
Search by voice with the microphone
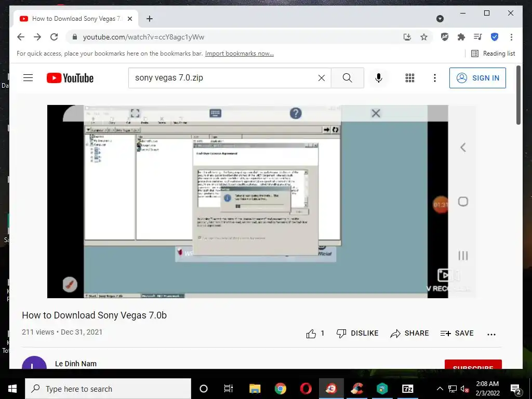(379, 78)
